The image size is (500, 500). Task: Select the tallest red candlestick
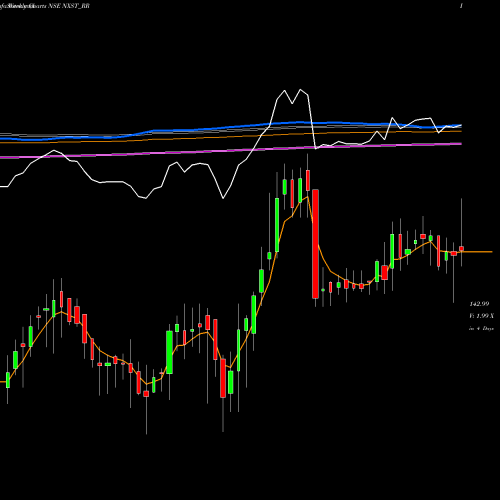[315, 244]
